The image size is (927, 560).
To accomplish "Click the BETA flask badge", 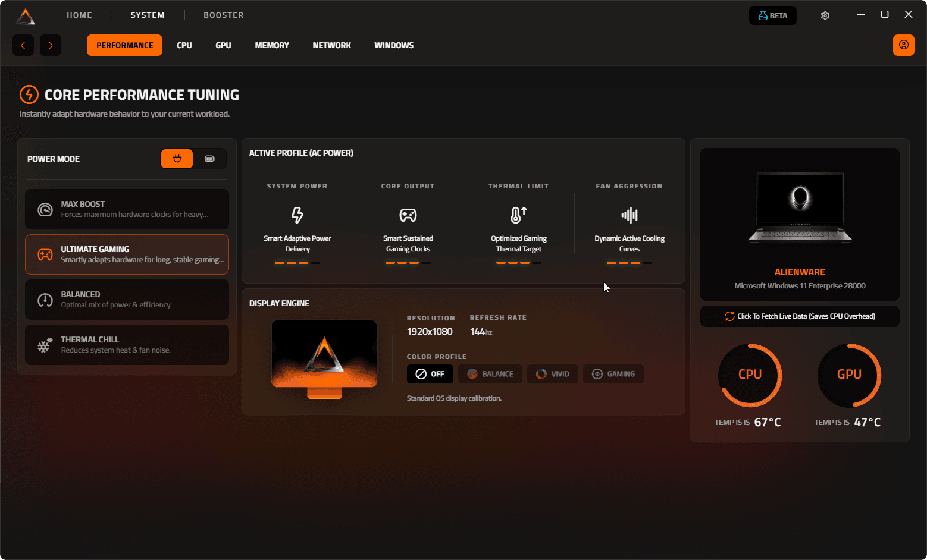I will pos(773,15).
